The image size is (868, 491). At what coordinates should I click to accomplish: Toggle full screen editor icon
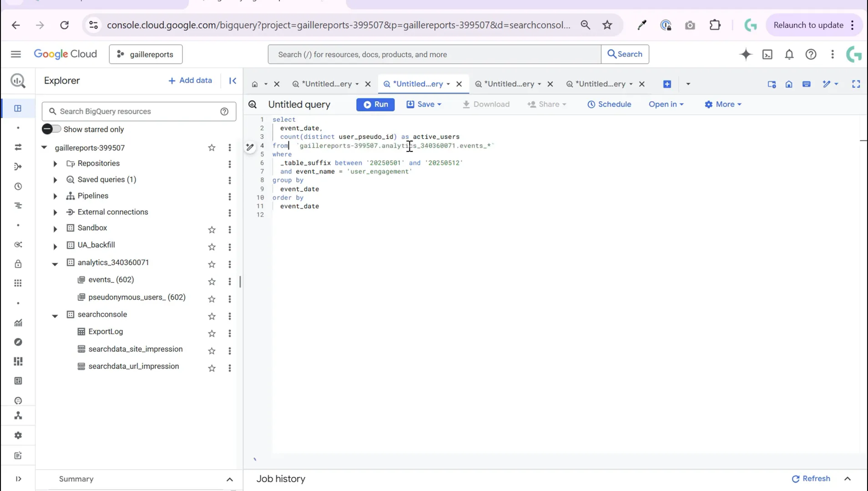click(x=856, y=84)
